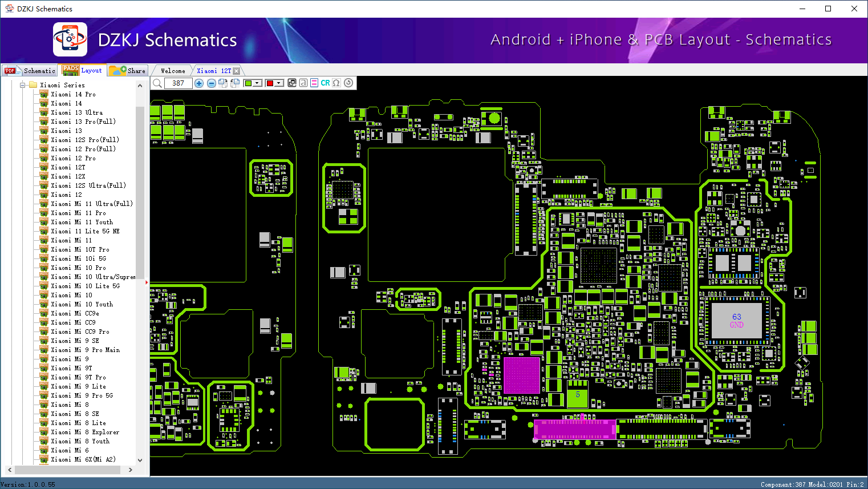This screenshot has height=489, width=868.
Task: Click the tree panel scroll down arrow
Action: coord(140,460)
